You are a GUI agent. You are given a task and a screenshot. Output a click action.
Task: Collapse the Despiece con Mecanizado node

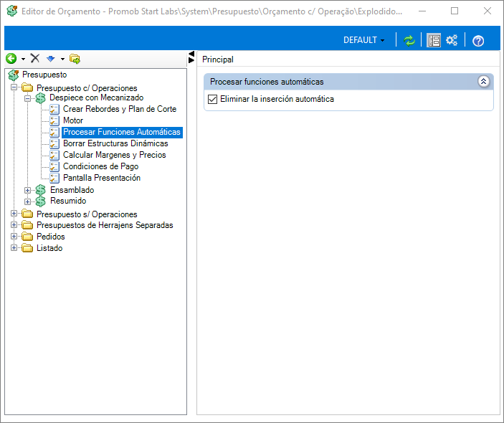tap(28, 98)
